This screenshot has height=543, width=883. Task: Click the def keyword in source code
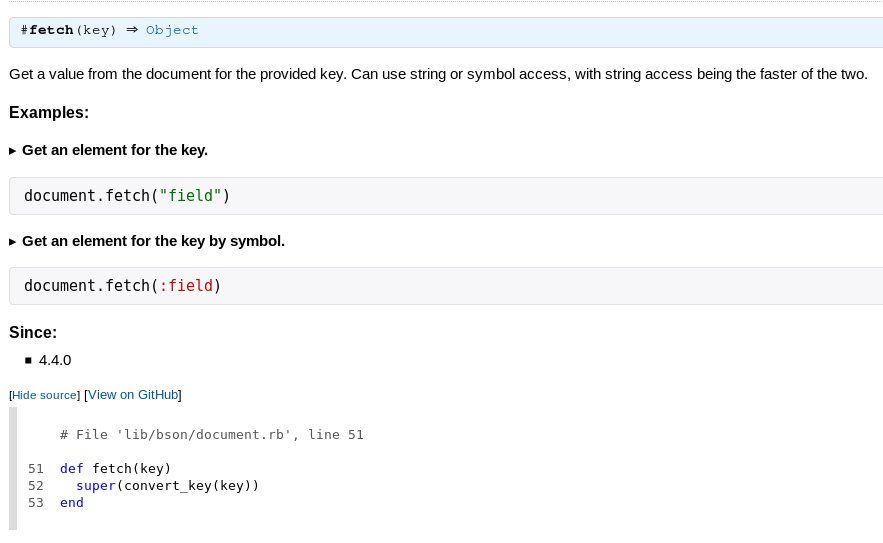tap(72, 468)
